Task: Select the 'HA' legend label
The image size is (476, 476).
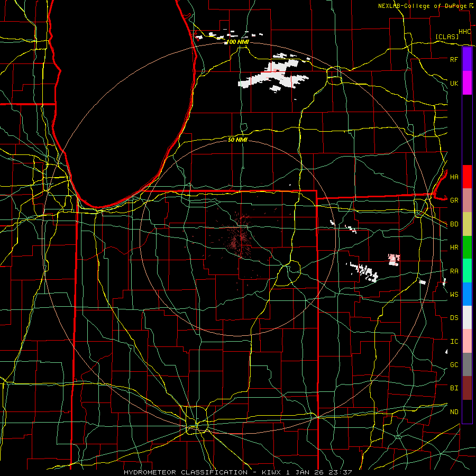Action: 454,177
